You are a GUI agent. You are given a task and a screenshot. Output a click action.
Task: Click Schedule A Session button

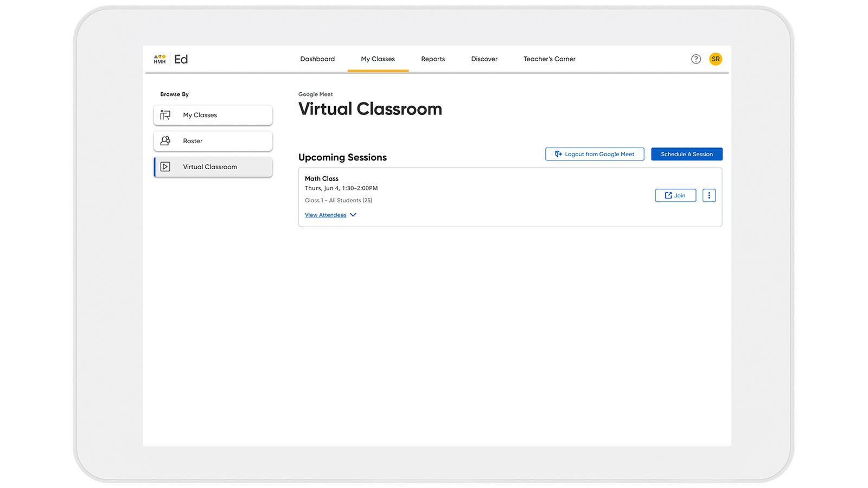coord(687,154)
